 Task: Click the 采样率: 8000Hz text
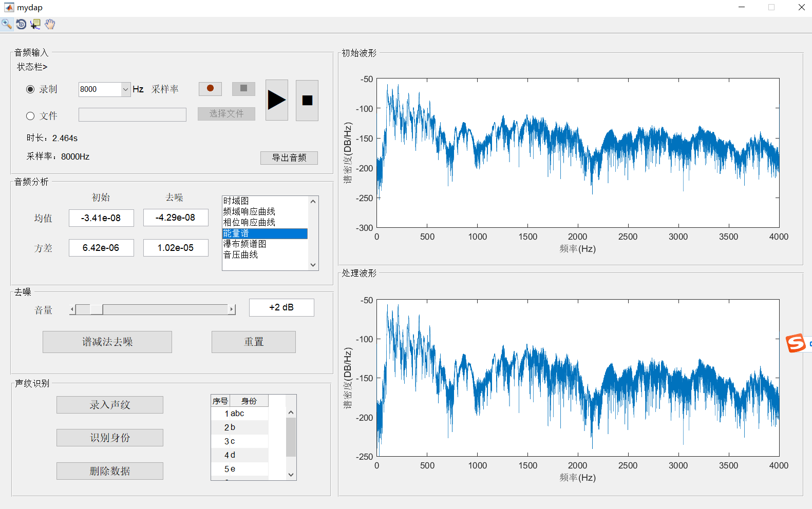58,156
